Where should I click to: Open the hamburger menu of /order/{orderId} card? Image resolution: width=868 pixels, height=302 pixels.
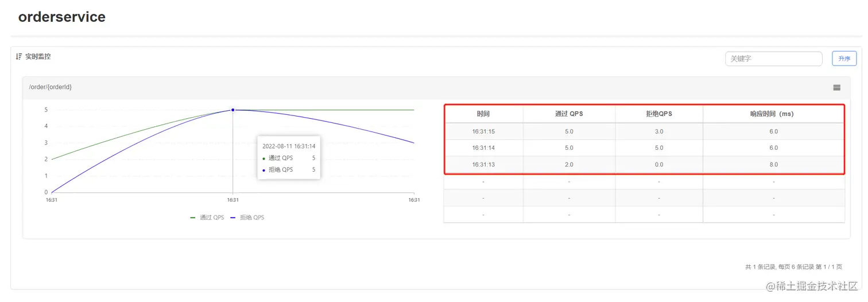[836, 87]
